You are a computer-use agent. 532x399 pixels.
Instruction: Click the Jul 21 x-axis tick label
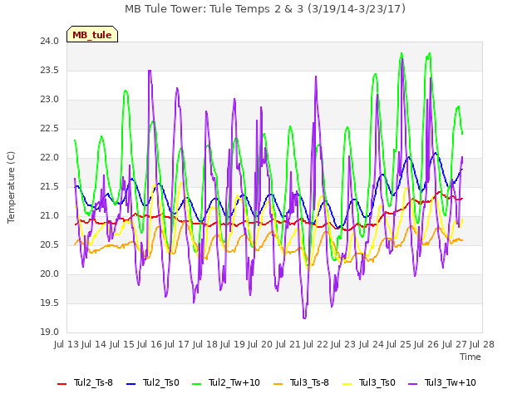[x=288, y=344]
